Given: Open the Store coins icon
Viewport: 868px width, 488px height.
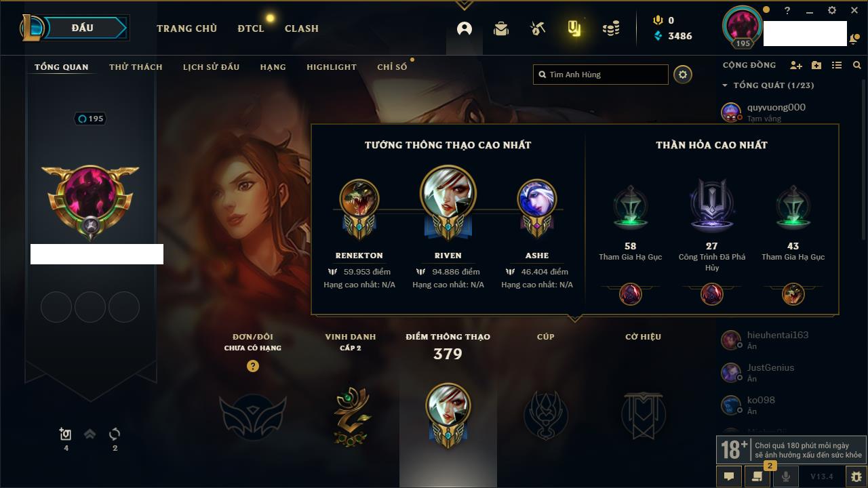Looking at the screenshot, I should pyautogui.click(x=611, y=28).
